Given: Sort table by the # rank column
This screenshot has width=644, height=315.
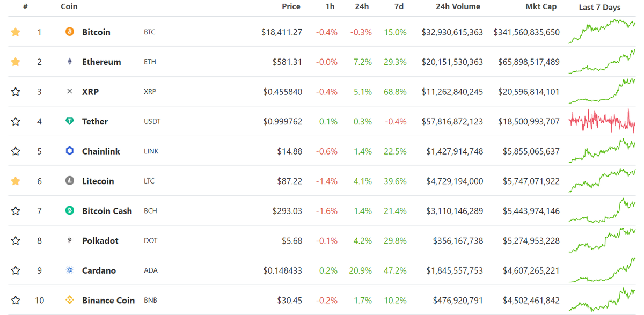Looking at the screenshot, I should (26, 6).
